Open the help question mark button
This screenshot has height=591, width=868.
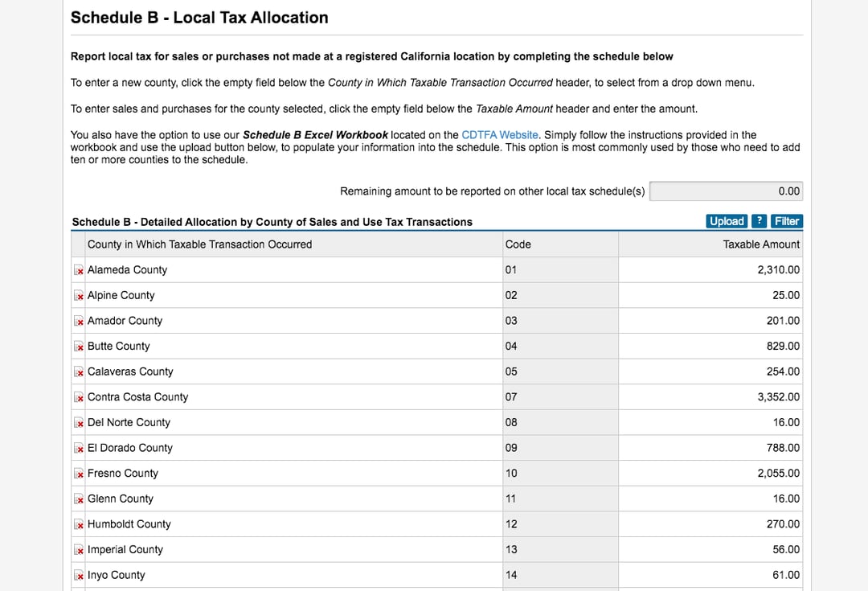[759, 221]
